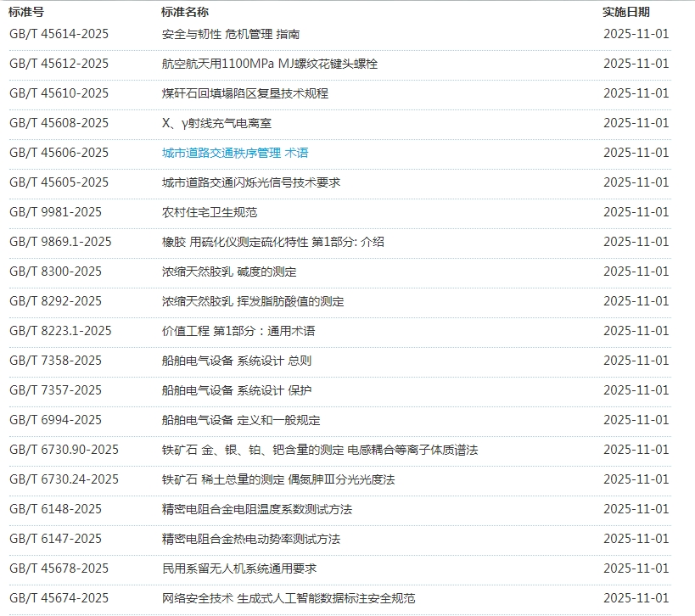Open the 农村住宅卫生规范 standard
This screenshot has height=616, width=695.
tap(209, 212)
